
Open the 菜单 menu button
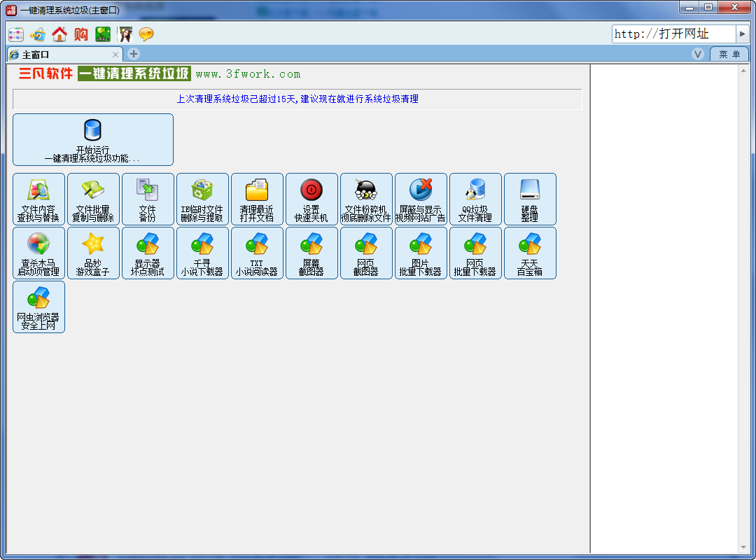tap(729, 55)
